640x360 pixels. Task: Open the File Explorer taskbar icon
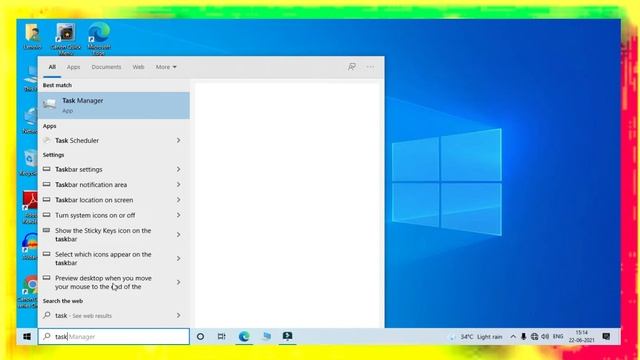pos(266,336)
